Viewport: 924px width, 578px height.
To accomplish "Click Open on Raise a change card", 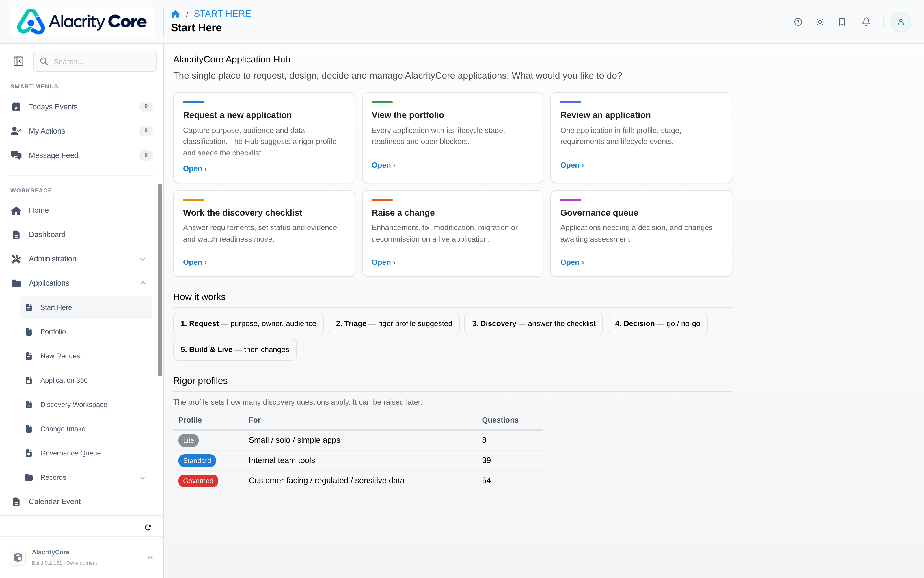I will 383,262.
